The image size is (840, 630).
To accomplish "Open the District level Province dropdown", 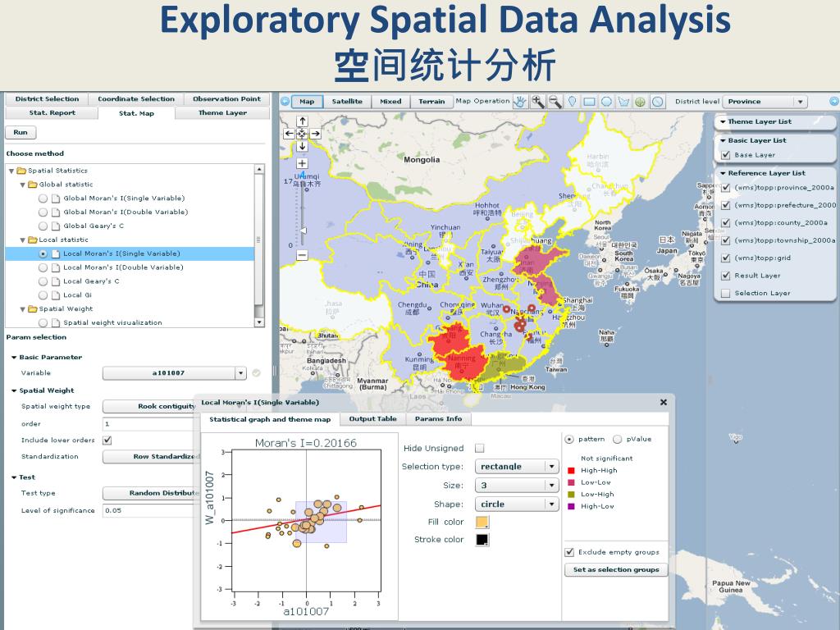I will (x=765, y=101).
